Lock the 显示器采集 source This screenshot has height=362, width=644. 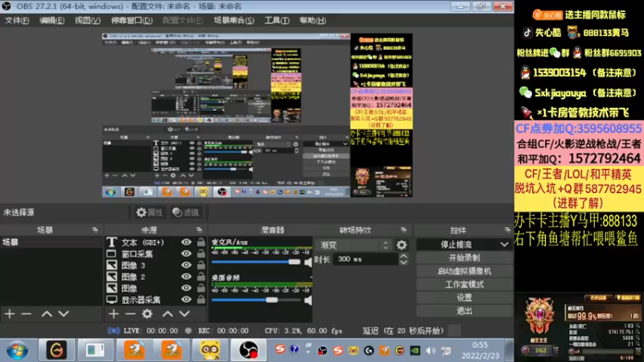(200, 299)
